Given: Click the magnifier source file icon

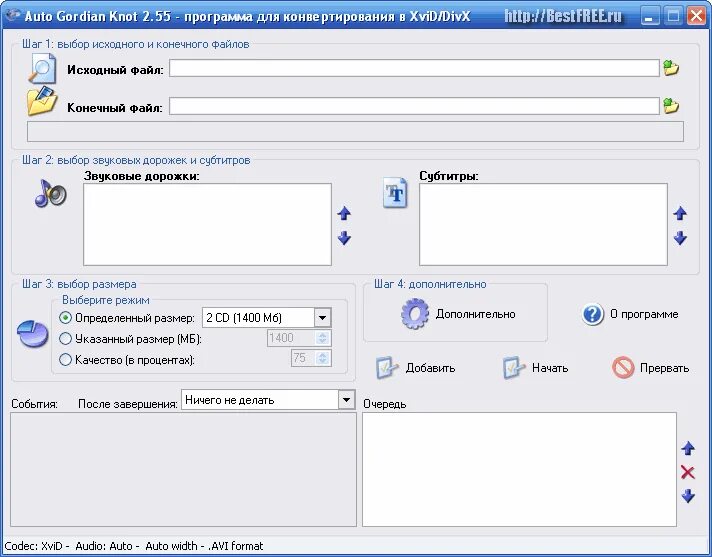Looking at the screenshot, I should 42,69.
